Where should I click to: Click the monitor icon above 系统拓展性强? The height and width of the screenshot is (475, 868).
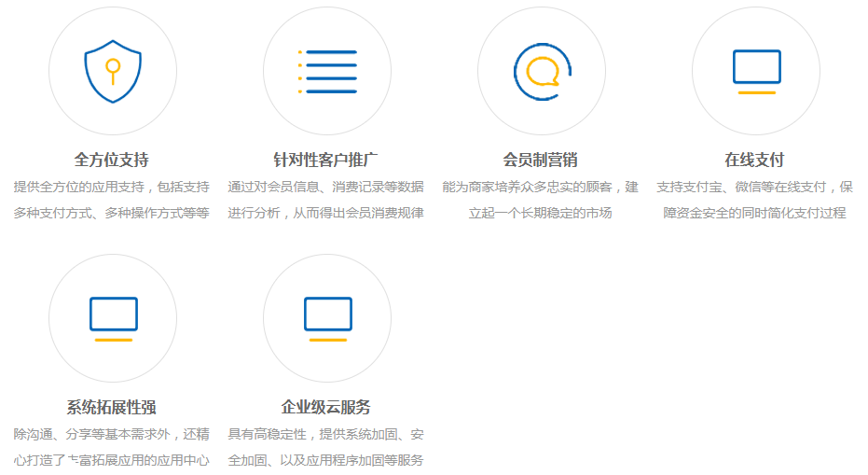[113, 318]
